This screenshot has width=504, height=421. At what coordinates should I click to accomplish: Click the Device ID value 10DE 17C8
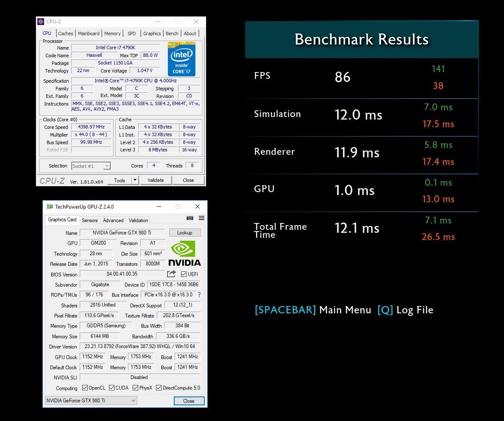(174, 284)
